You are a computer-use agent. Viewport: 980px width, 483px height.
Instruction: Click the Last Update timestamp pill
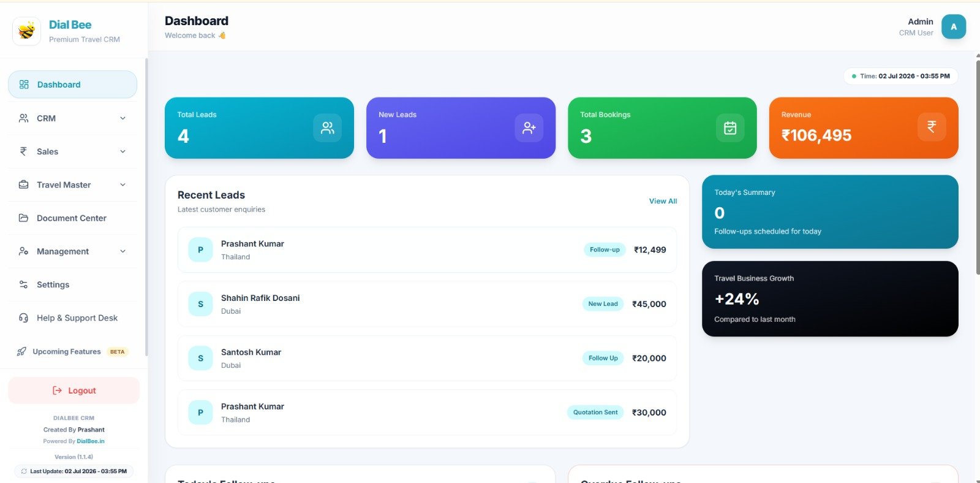coord(73,471)
